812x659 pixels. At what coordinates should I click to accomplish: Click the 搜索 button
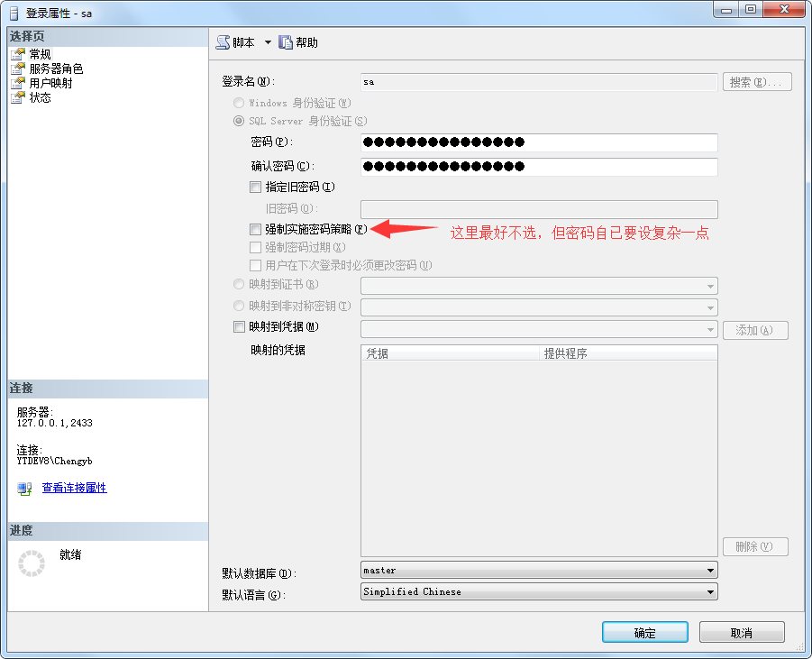tap(757, 82)
